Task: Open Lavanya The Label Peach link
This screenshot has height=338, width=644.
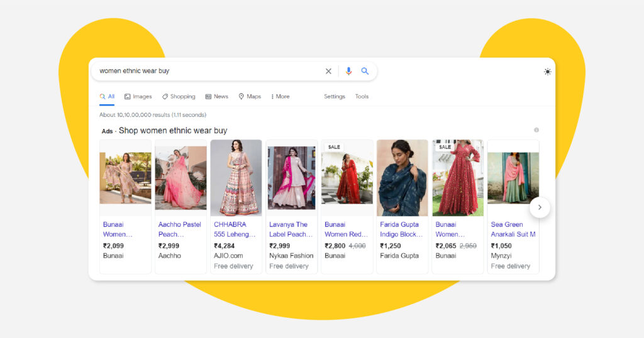Action: click(x=291, y=229)
